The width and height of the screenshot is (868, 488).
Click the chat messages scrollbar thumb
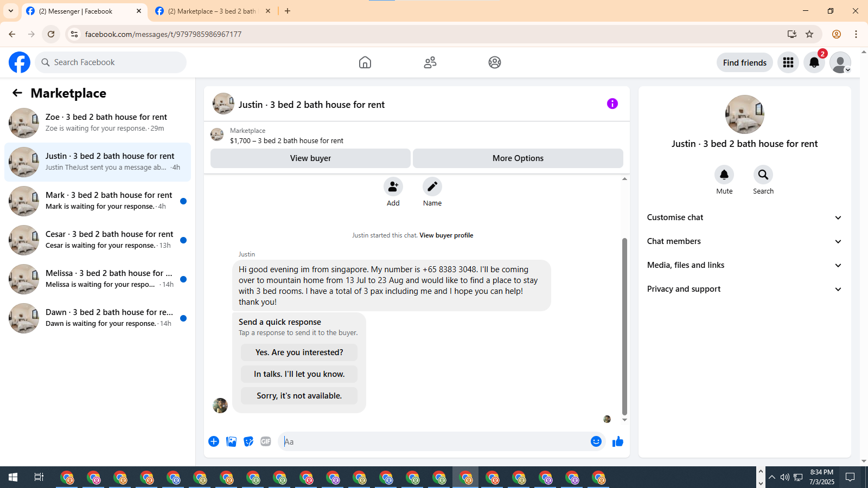coord(624,326)
